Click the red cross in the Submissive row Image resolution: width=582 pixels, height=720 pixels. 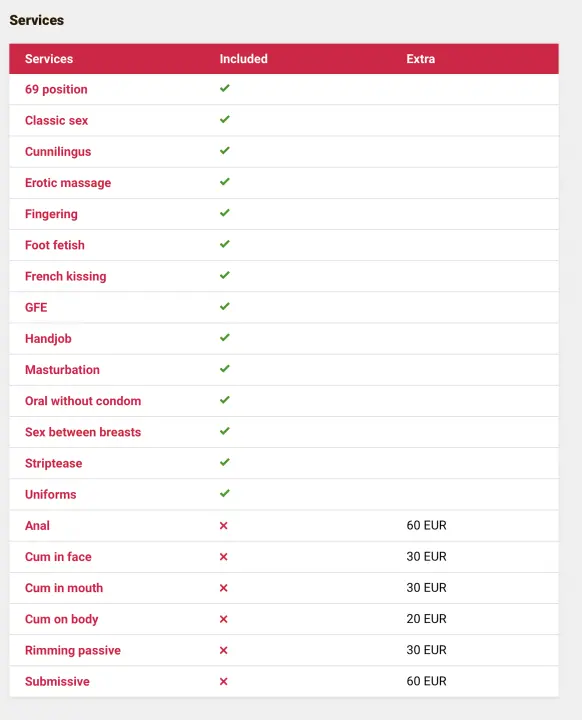pyautogui.click(x=224, y=681)
